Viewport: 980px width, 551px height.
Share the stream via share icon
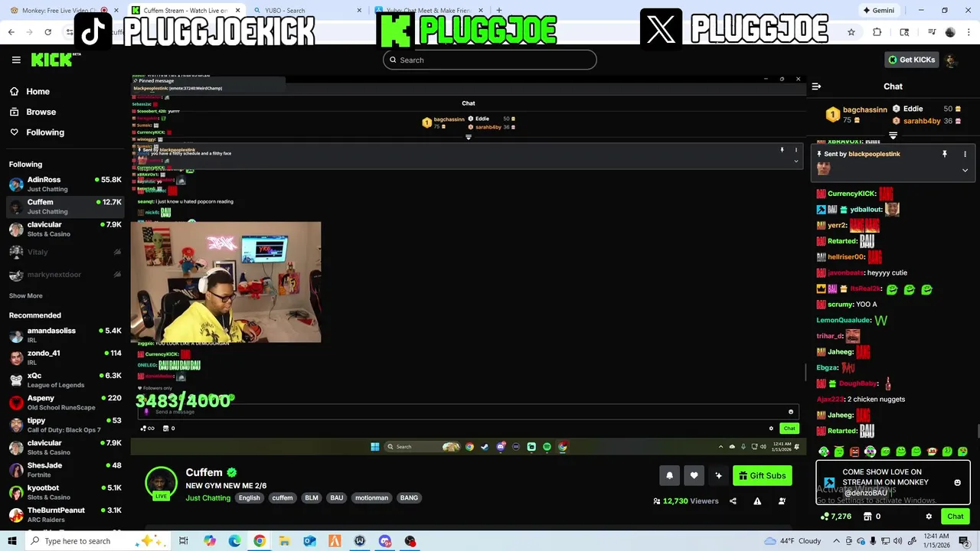(733, 501)
